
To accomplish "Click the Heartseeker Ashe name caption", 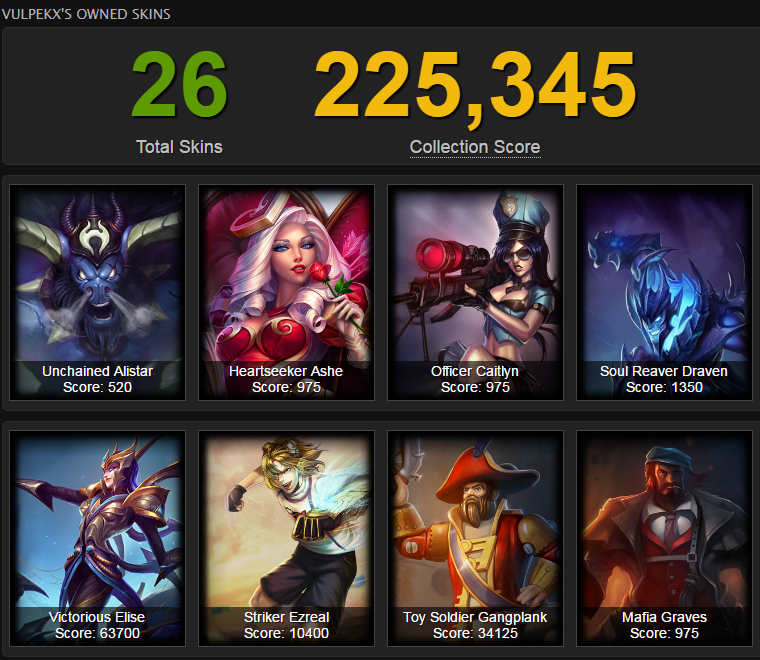I will 286,371.
